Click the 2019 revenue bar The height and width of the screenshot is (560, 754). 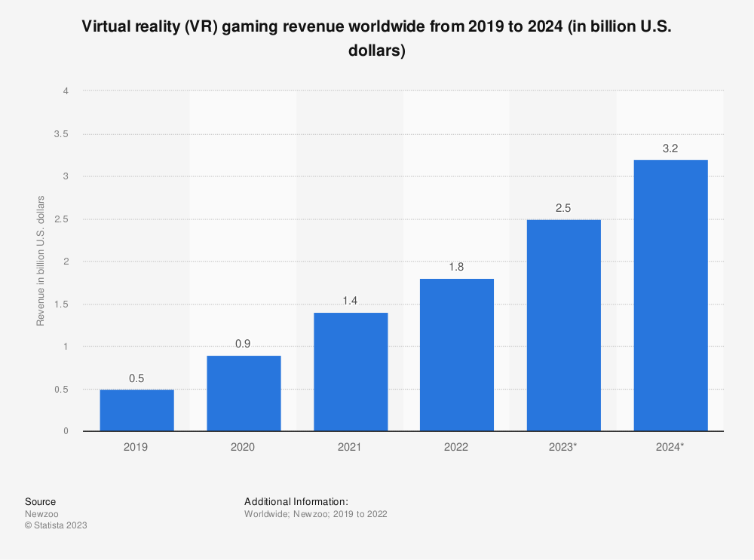tap(136, 410)
